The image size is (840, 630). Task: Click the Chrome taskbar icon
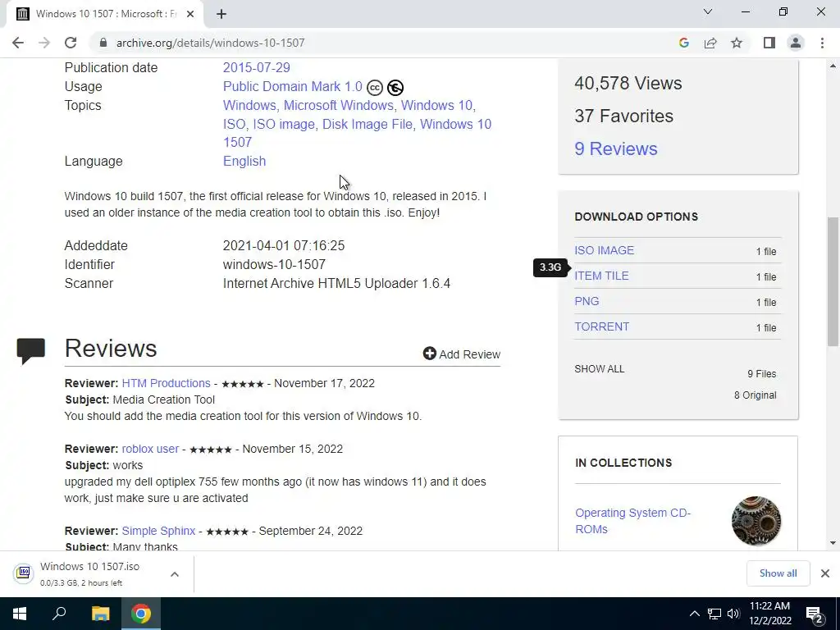click(141, 614)
